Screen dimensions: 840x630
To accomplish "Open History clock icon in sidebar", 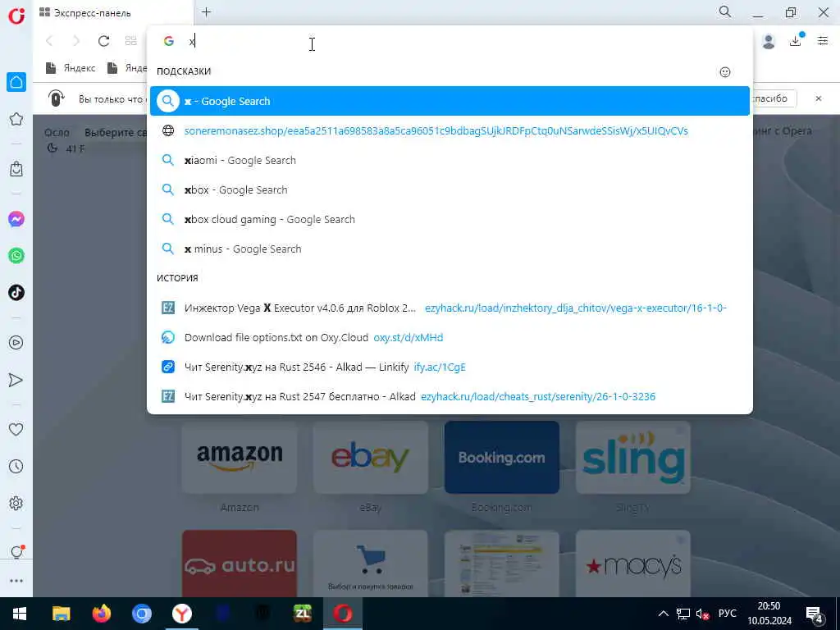I will [16, 466].
